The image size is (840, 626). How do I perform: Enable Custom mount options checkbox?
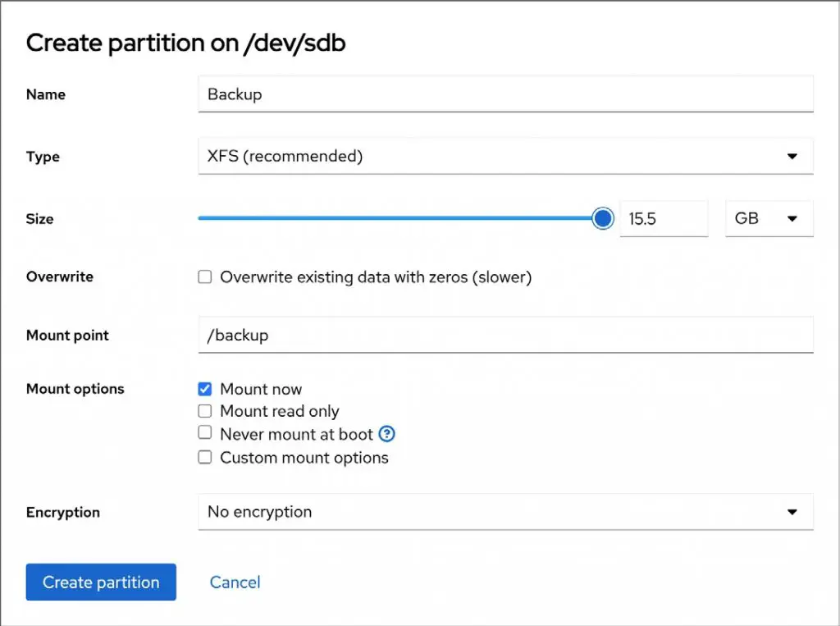click(x=205, y=458)
